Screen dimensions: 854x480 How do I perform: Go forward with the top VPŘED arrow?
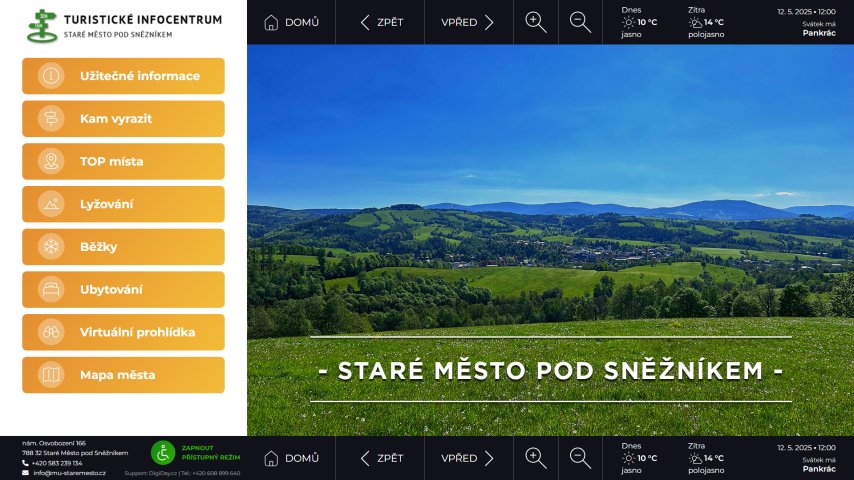(x=468, y=22)
